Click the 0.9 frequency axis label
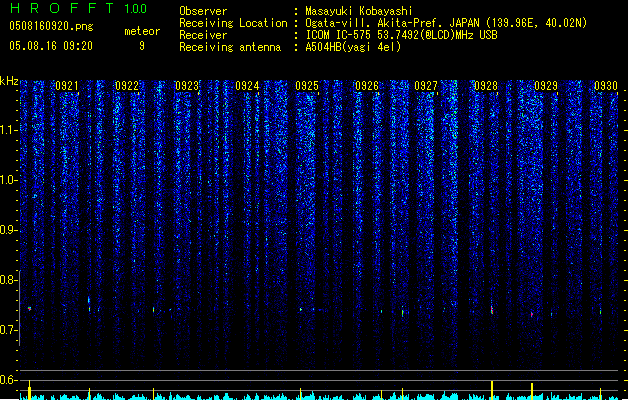 8,230
